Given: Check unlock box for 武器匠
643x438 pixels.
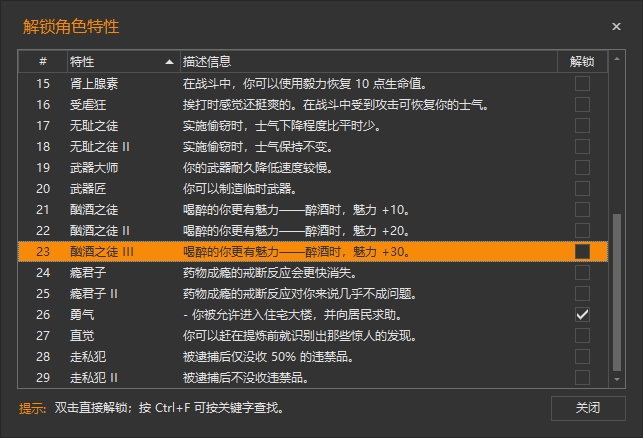Looking at the screenshot, I should (x=582, y=189).
